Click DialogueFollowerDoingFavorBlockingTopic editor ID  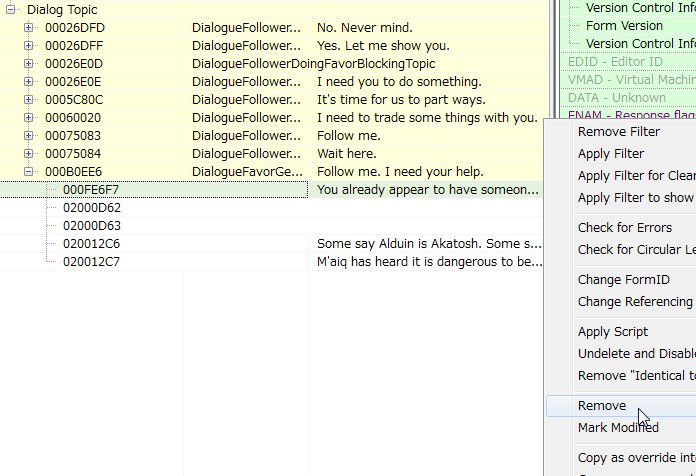(x=313, y=63)
